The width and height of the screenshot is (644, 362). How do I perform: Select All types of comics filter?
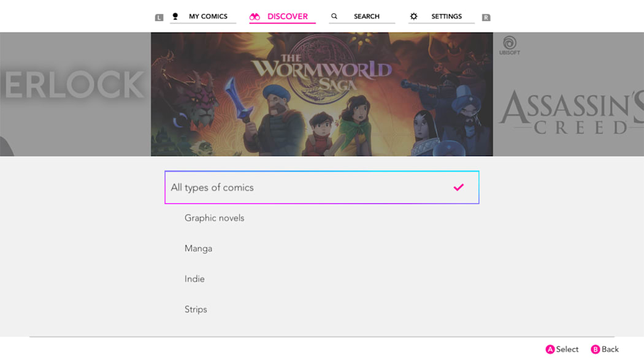[x=322, y=187]
